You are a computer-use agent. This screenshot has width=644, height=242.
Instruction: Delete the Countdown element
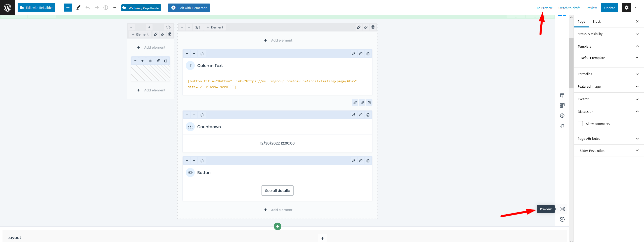[368, 115]
